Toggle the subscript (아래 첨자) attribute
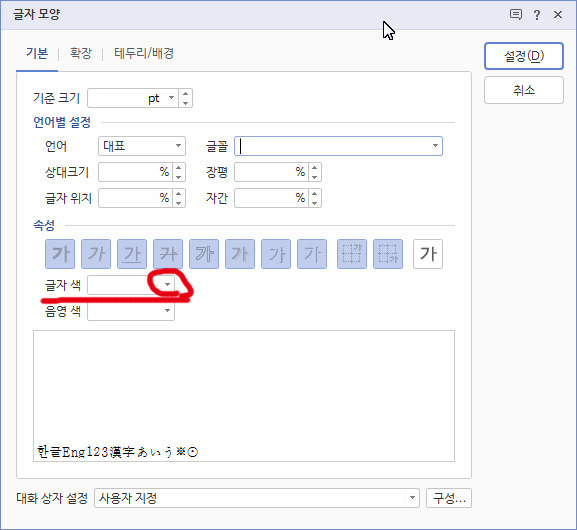Viewport: 577px width, 530px height. tap(388, 254)
